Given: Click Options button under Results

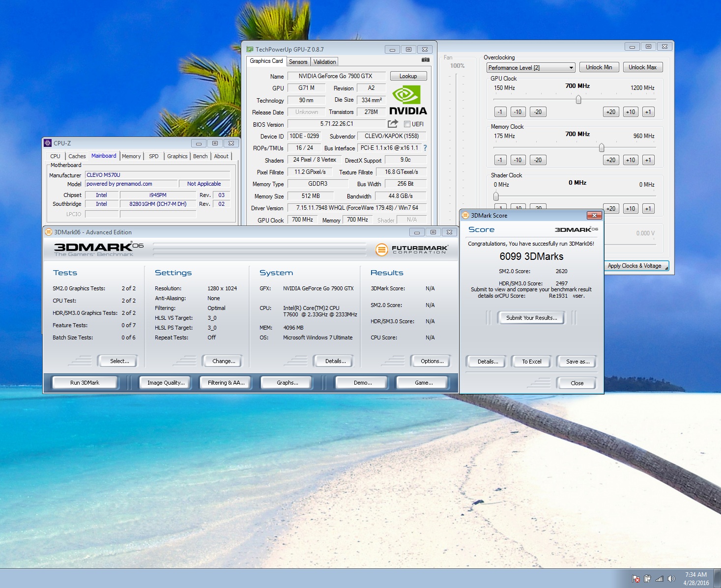Looking at the screenshot, I should tap(432, 361).
